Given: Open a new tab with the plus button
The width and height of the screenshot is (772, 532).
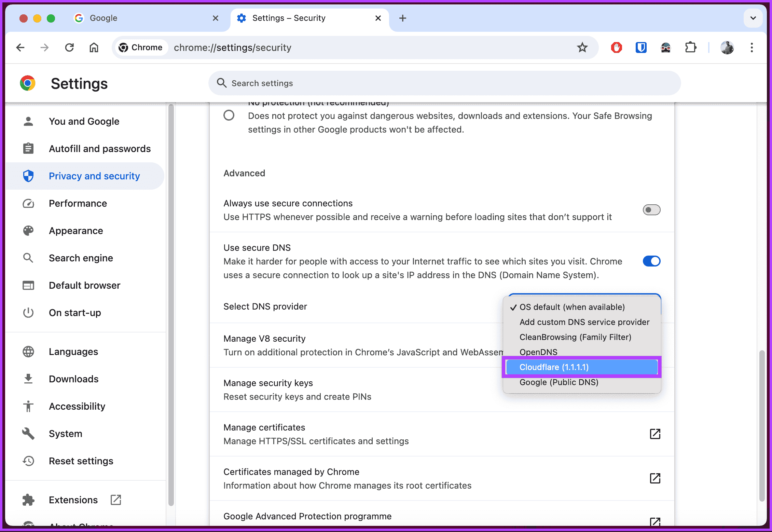Looking at the screenshot, I should [403, 18].
